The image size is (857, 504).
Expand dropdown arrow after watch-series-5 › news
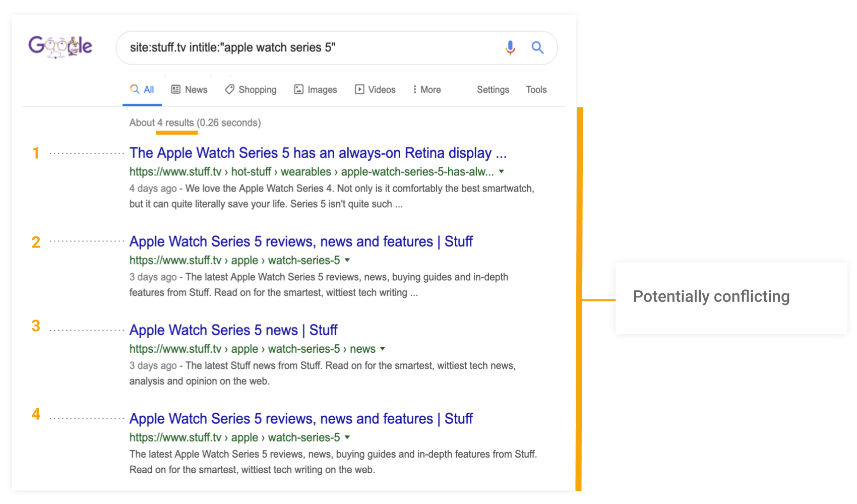coord(383,349)
